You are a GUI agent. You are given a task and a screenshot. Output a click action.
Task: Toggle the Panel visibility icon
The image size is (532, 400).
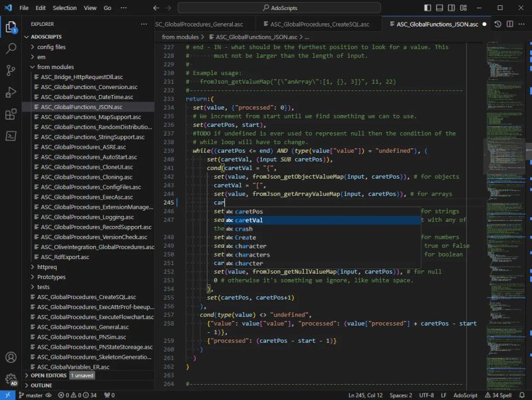click(x=439, y=6)
